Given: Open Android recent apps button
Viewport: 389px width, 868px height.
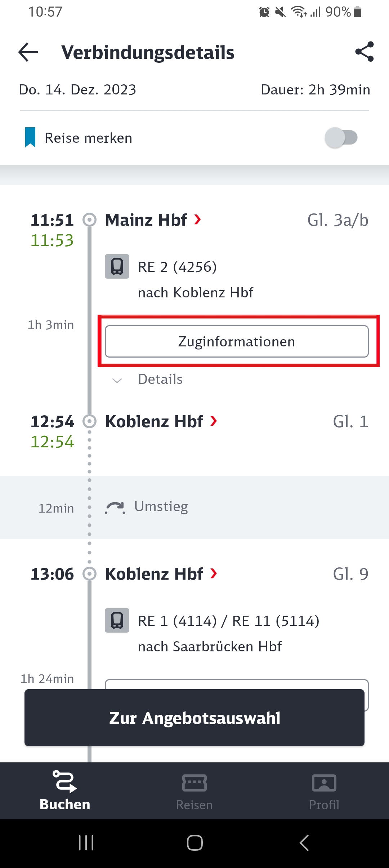Looking at the screenshot, I should (x=86, y=843).
